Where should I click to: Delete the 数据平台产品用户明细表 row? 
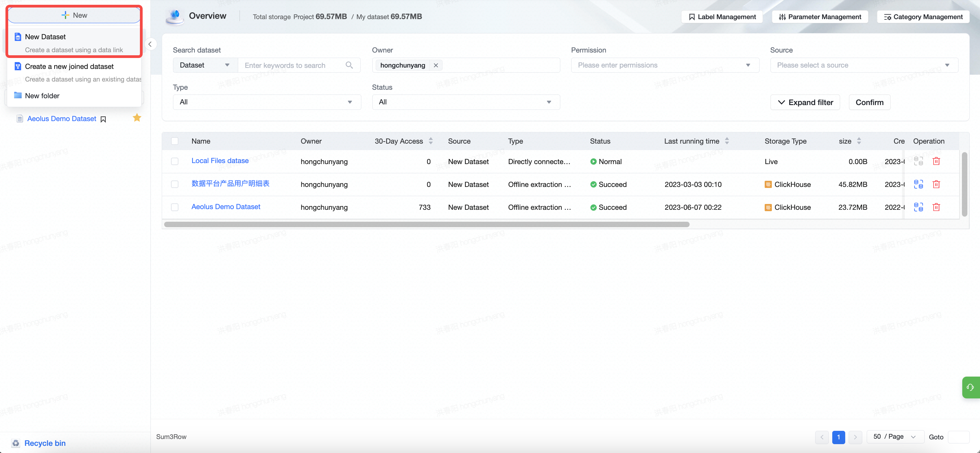936,184
